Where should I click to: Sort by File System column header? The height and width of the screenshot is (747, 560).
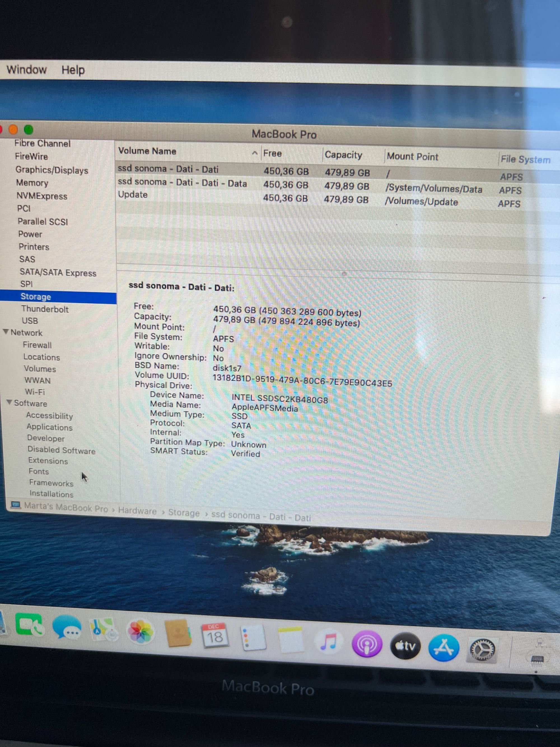coord(525,159)
